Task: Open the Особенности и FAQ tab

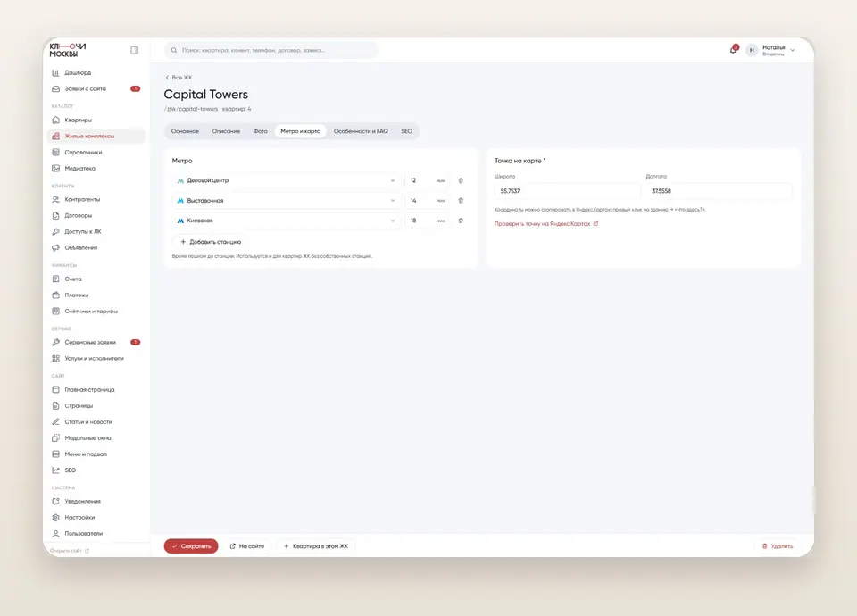Action: click(x=361, y=131)
